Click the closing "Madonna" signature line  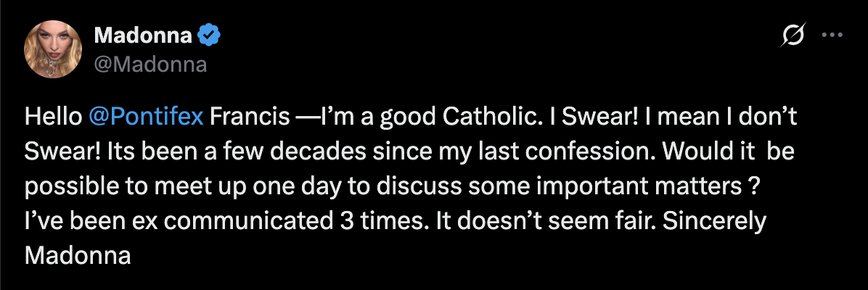pos(78,257)
